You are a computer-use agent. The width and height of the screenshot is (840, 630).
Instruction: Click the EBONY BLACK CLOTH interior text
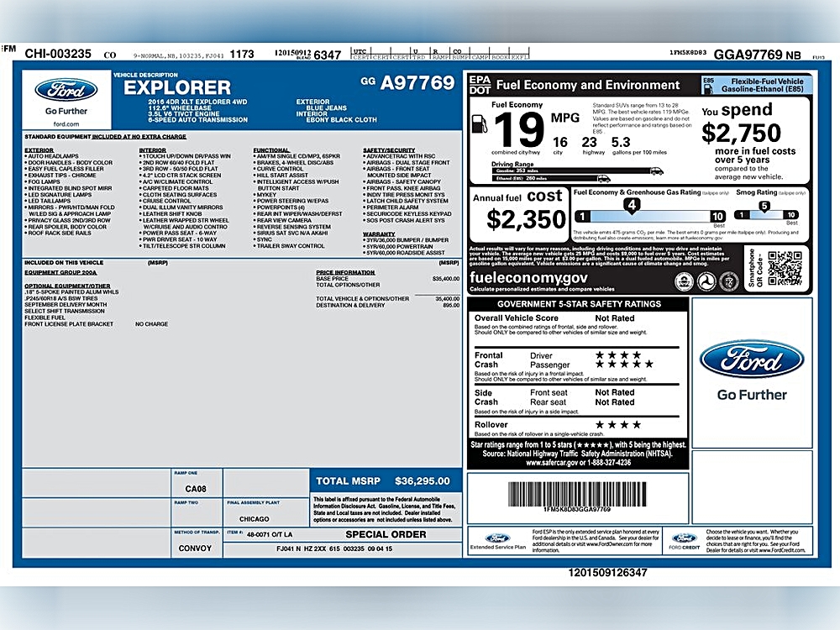pyautogui.click(x=341, y=120)
